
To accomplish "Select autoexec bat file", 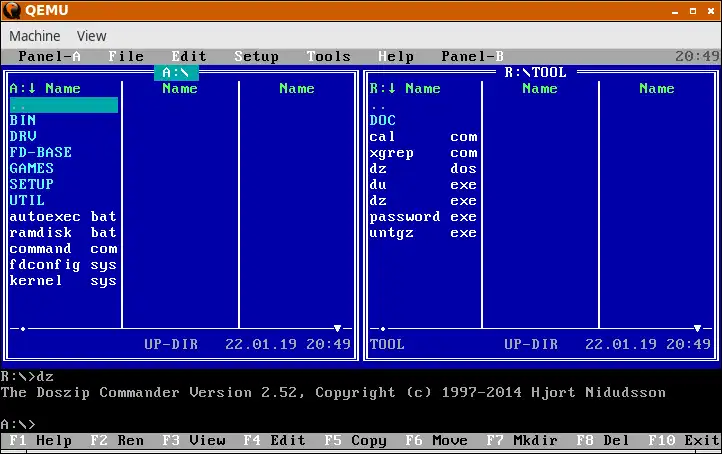I will 63,216.
